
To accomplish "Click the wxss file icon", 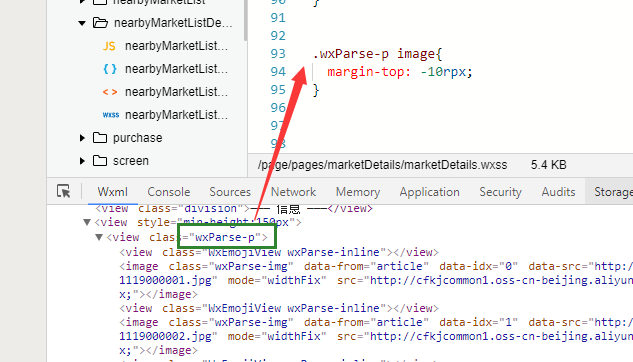I will coord(111,115).
